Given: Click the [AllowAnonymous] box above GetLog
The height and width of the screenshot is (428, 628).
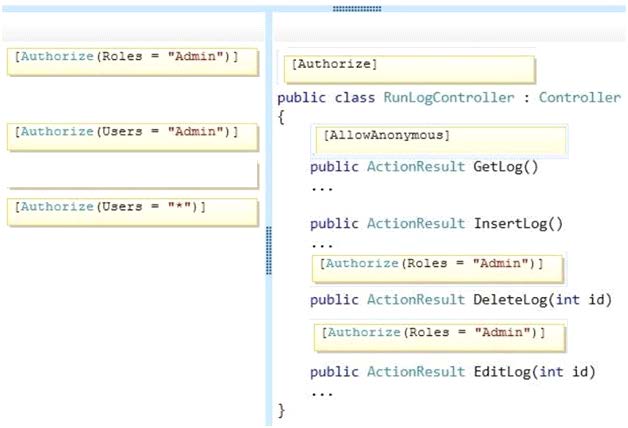Looking at the screenshot, I should coord(441,140).
